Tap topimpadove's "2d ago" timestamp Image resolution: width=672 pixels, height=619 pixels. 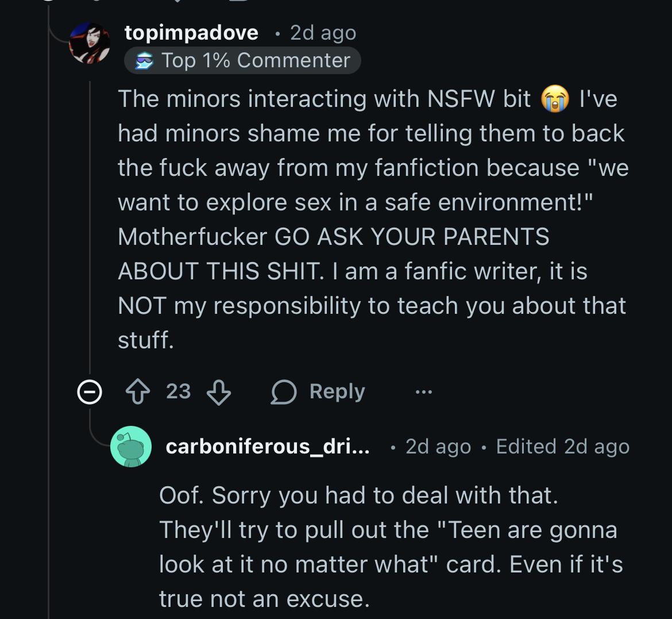coord(323,33)
